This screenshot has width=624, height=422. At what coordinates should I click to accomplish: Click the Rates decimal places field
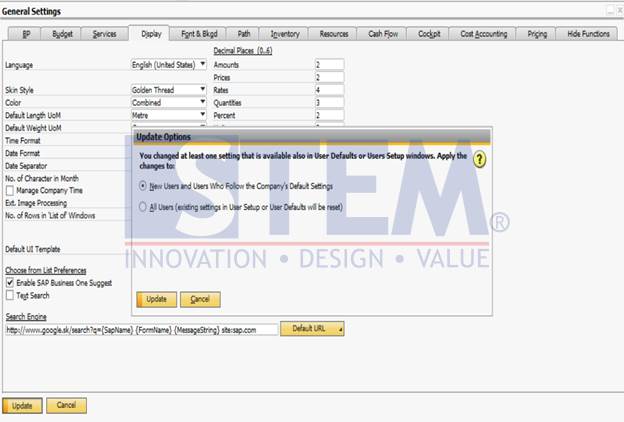(x=330, y=90)
